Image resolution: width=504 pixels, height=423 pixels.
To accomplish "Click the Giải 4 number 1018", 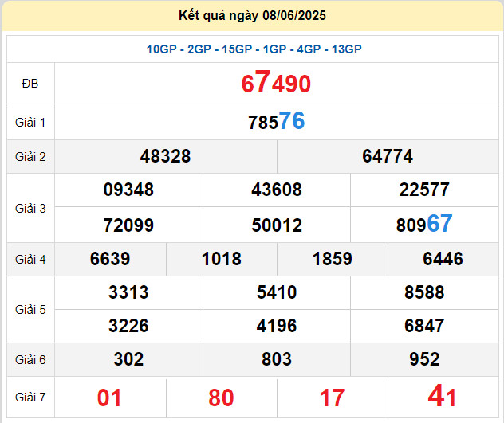I will pyautogui.click(x=222, y=259).
